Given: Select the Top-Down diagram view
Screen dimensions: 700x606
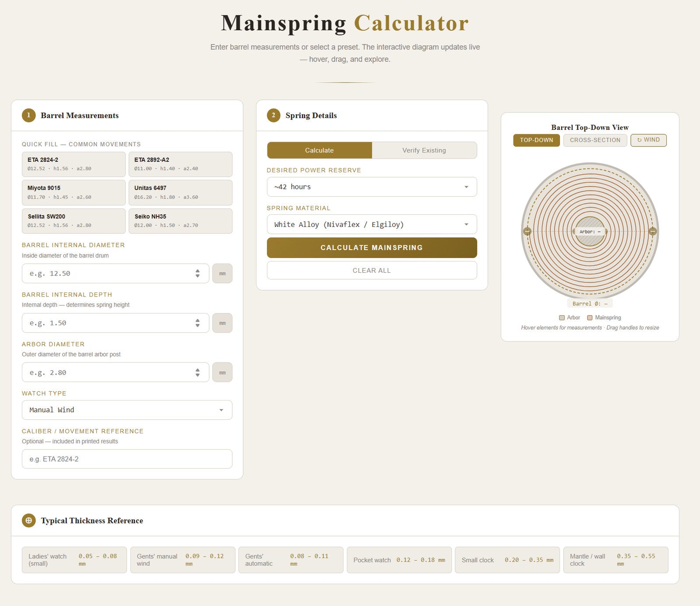Looking at the screenshot, I should [536, 140].
